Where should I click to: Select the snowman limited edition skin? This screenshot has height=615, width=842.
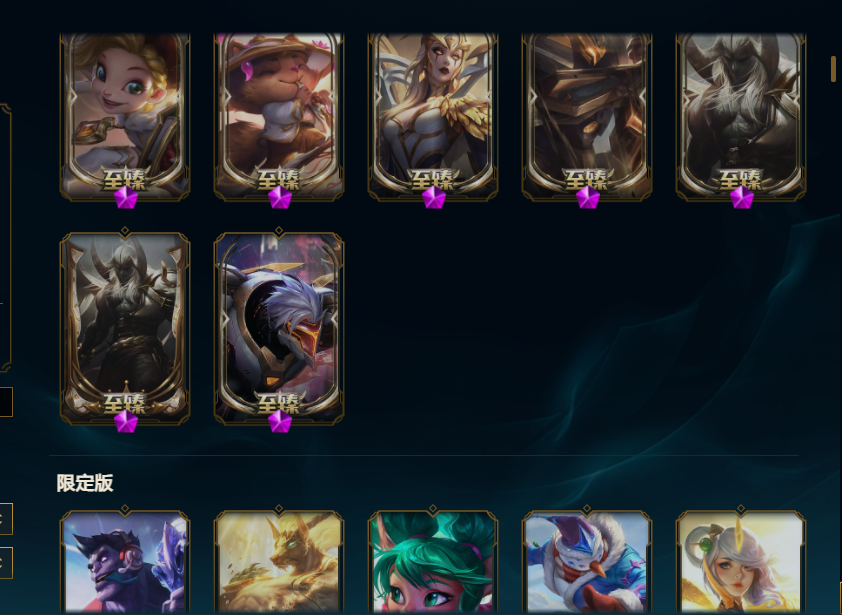pos(587,561)
